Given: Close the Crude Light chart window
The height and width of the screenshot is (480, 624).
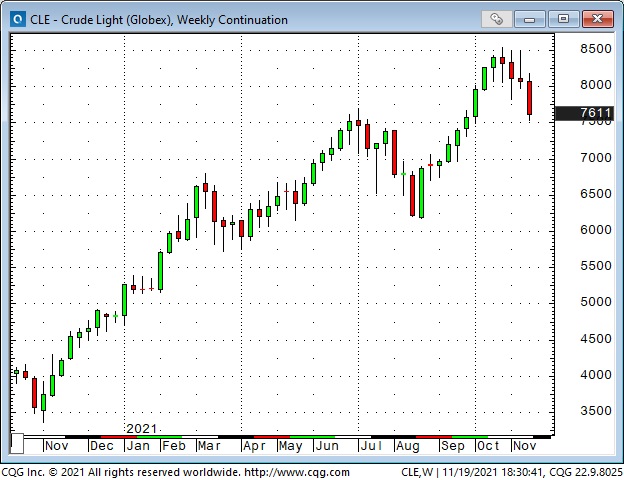Looking at the screenshot, I should [597, 19].
